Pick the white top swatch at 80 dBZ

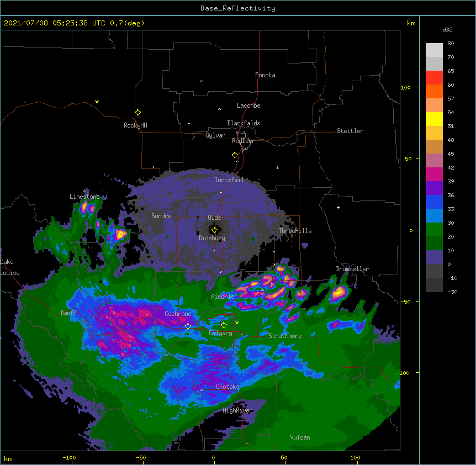434,50
